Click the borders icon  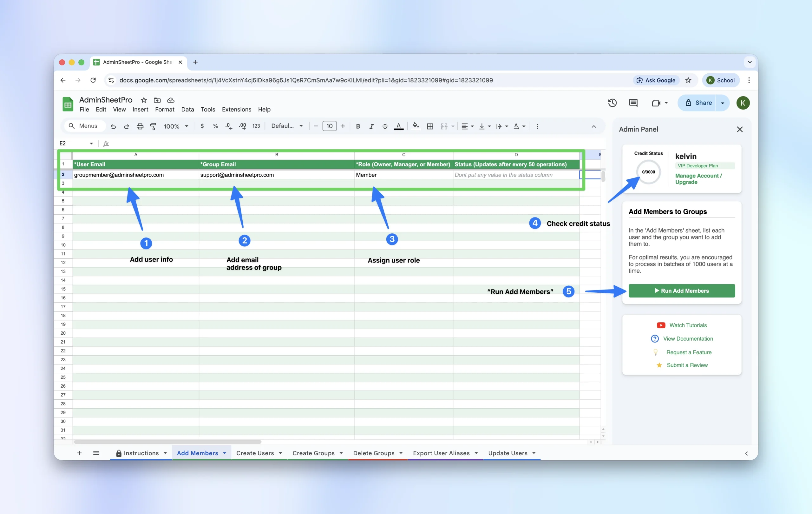[x=430, y=126]
